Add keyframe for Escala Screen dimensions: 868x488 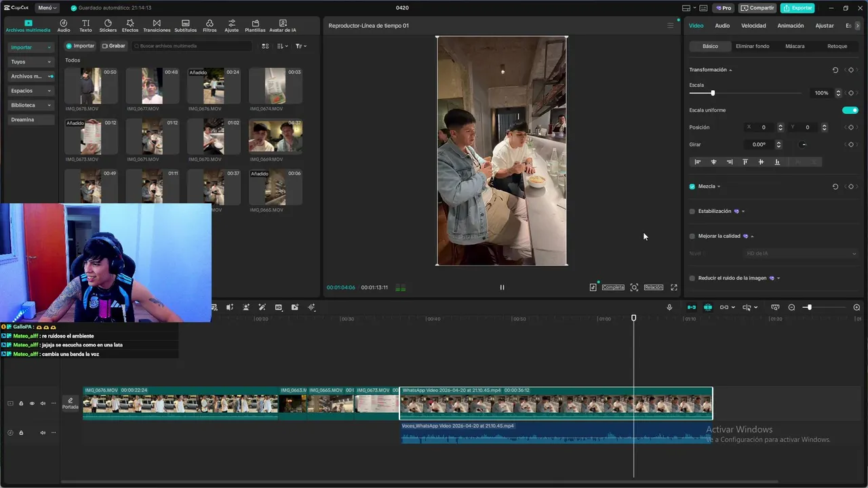click(x=851, y=93)
